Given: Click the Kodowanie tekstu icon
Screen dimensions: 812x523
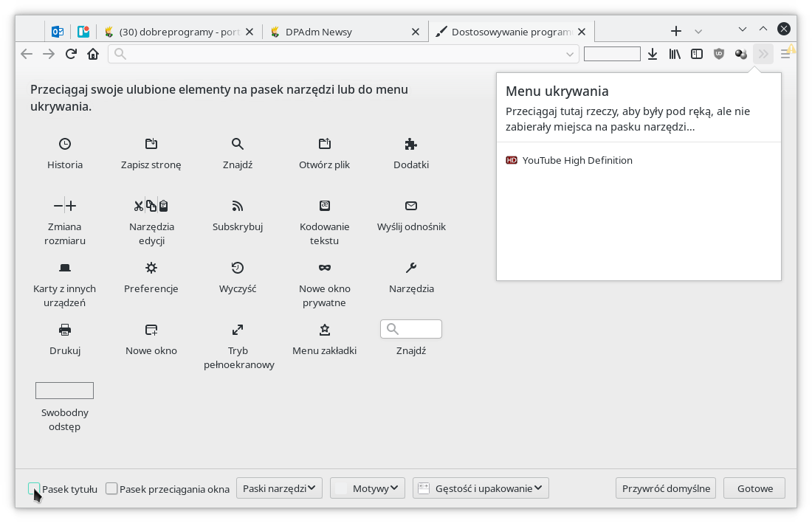Looking at the screenshot, I should (x=324, y=206).
